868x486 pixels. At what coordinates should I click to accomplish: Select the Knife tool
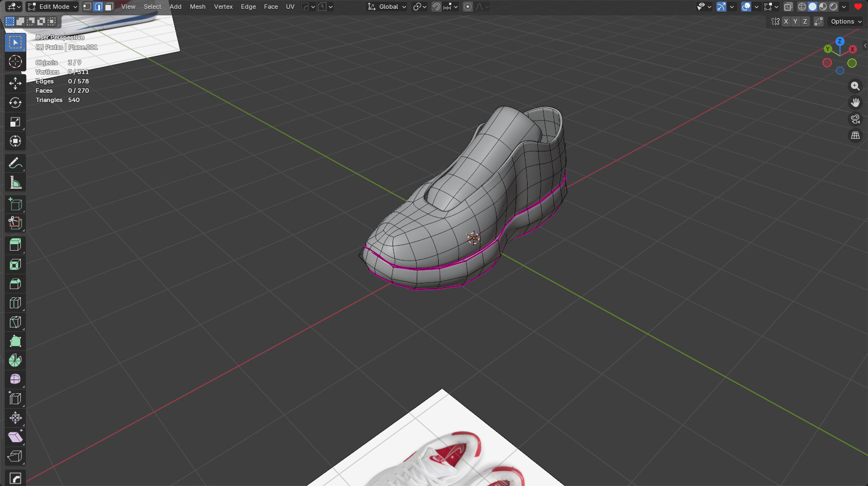tap(15, 322)
